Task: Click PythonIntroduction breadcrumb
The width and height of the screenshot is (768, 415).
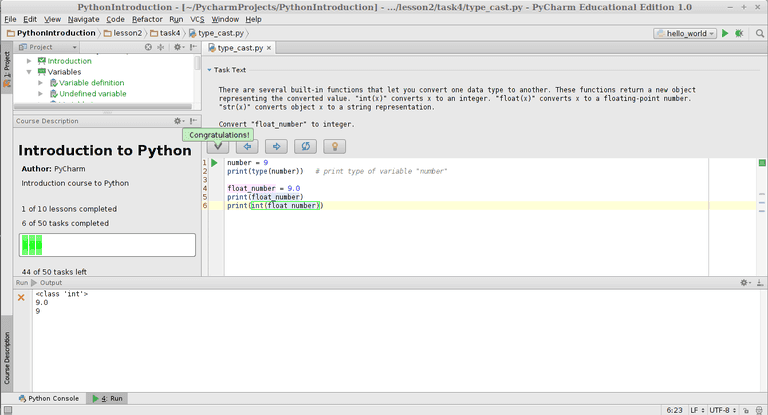Action: coord(51,33)
